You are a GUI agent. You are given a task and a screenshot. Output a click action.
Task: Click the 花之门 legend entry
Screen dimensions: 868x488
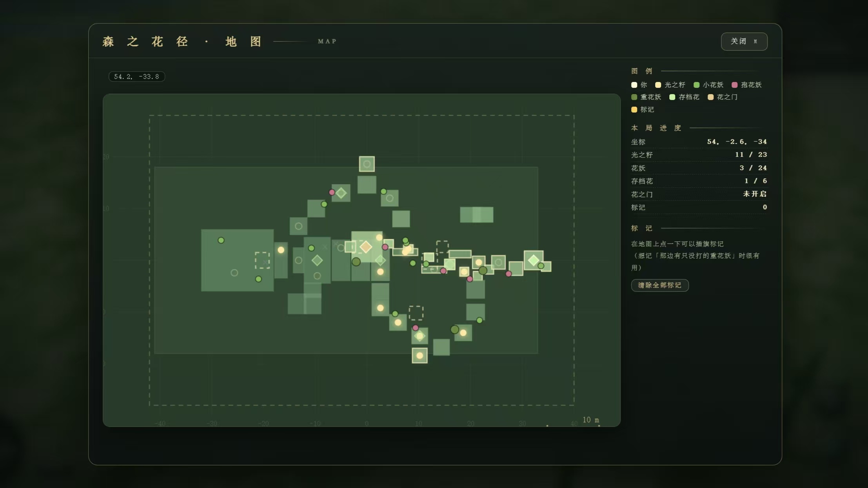pos(723,97)
